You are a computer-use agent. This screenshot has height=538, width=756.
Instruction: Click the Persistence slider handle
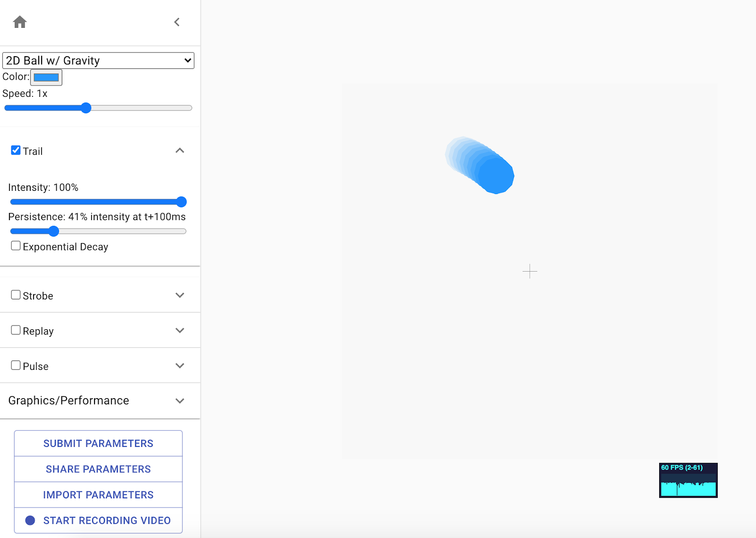pyautogui.click(x=54, y=231)
